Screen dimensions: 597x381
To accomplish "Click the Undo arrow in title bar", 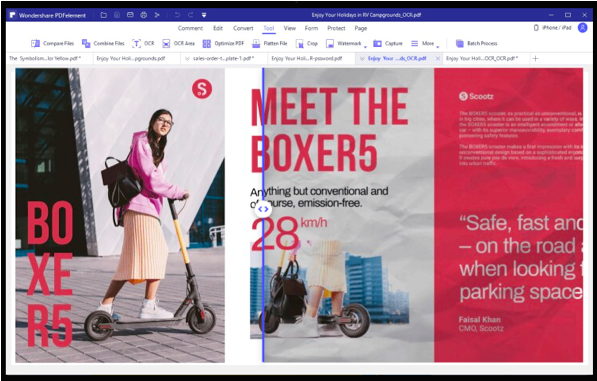I will click(177, 15).
